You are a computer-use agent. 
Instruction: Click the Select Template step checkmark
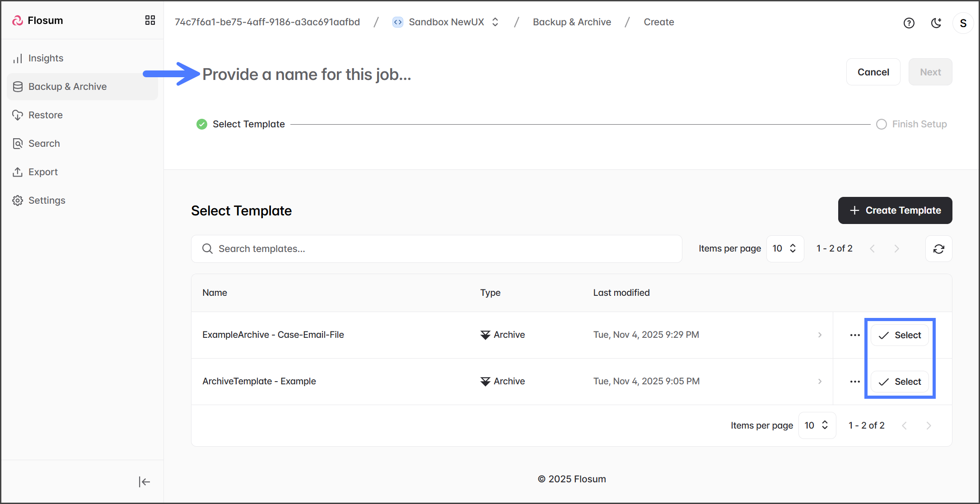click(202, 124)
